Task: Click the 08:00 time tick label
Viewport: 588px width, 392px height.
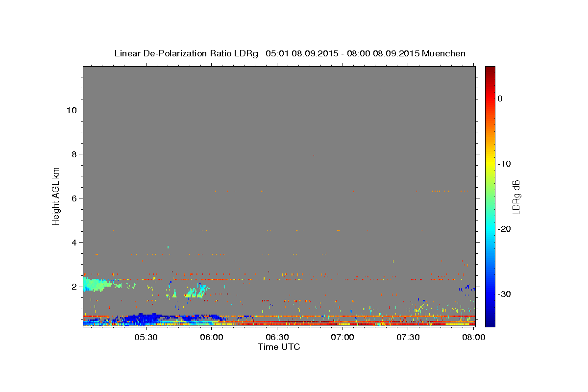Action: pyautogui.click(x=473, y=337)
